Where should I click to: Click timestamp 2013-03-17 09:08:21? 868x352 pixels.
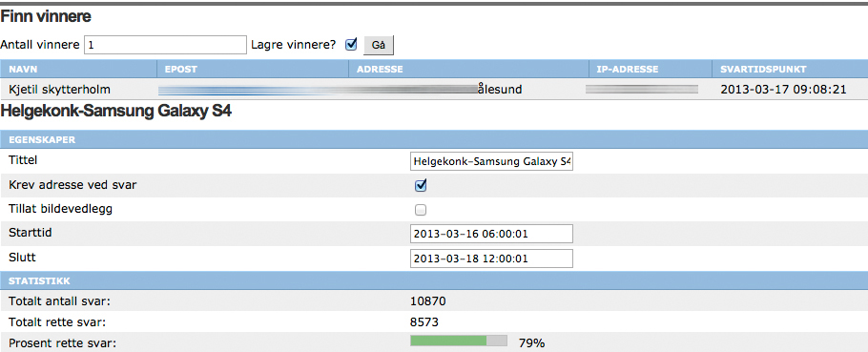point(783,89)
